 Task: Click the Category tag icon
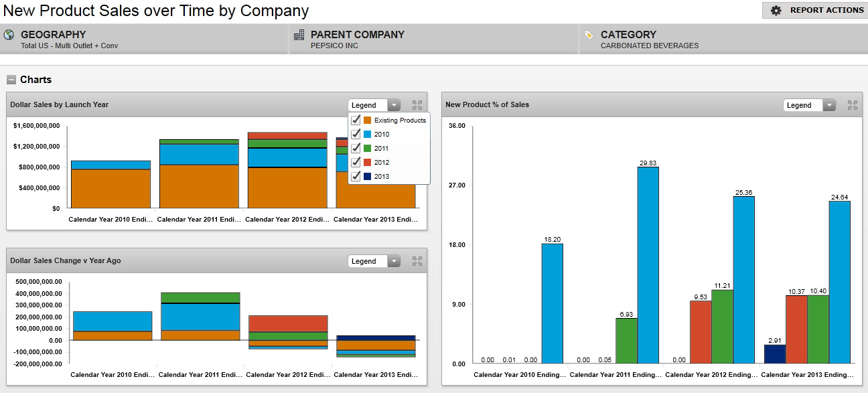589,35
